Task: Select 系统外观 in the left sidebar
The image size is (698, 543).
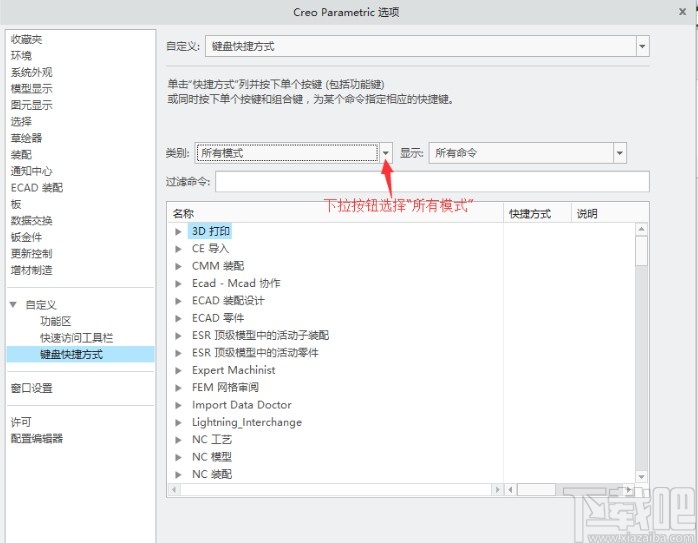Action: tap(31, 72)
